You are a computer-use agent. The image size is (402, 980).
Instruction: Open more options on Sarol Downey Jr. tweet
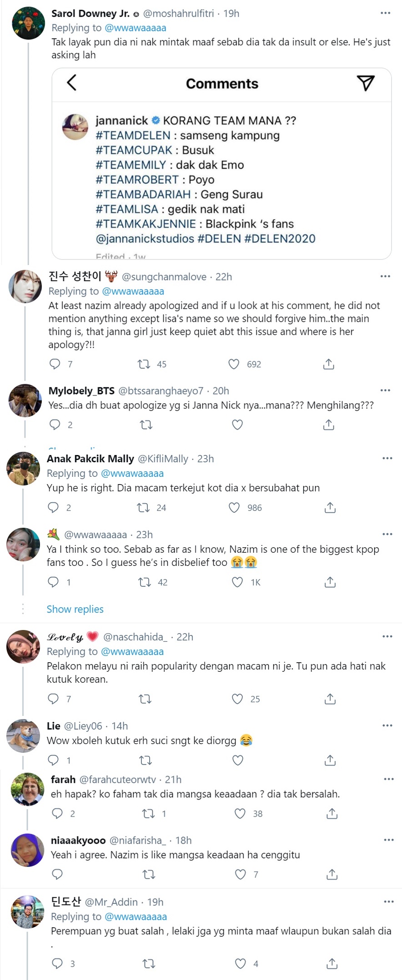click(386, 13)
